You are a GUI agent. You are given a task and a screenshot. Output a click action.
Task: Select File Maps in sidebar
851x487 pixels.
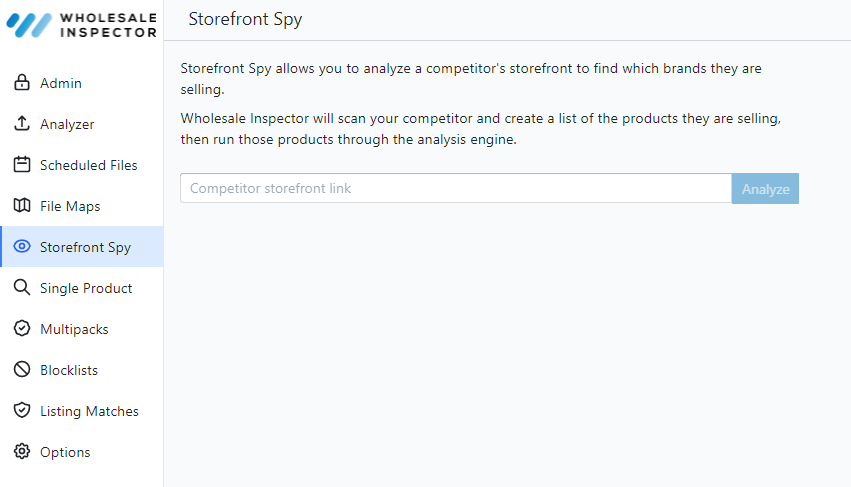tap(70, 206)
